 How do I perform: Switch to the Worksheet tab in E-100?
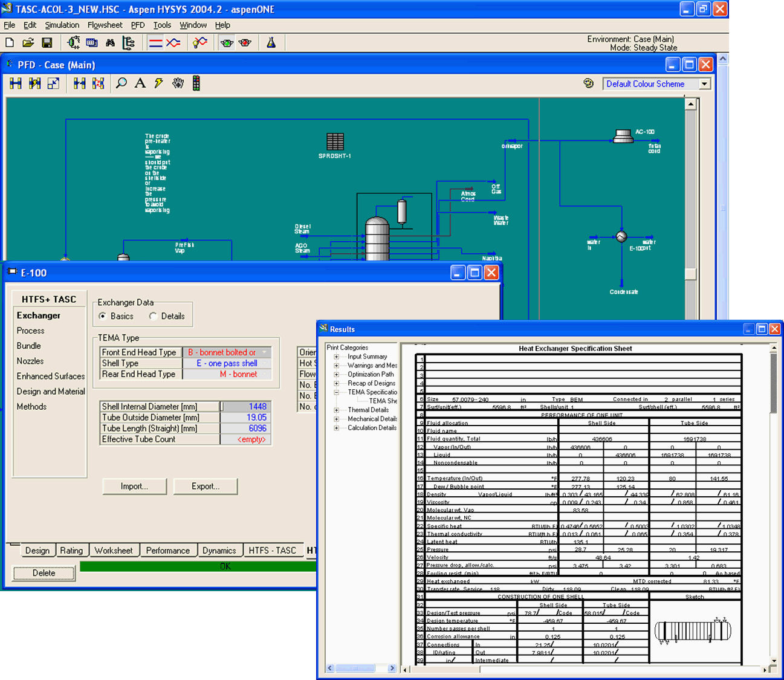pos(114,551)
